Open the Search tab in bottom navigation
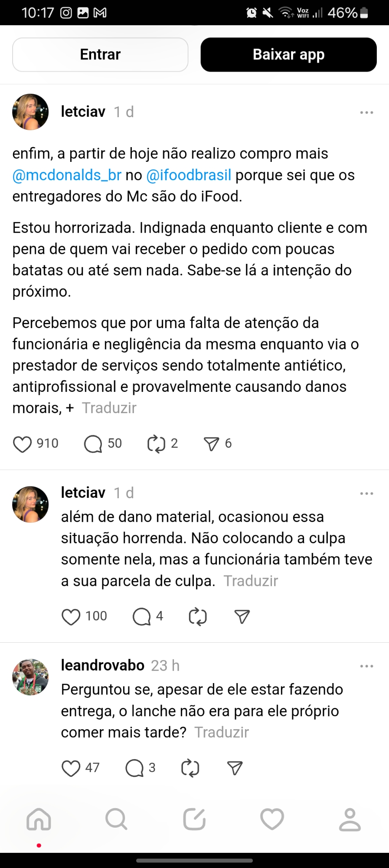The image size is (389, 868). click(116, 819)
